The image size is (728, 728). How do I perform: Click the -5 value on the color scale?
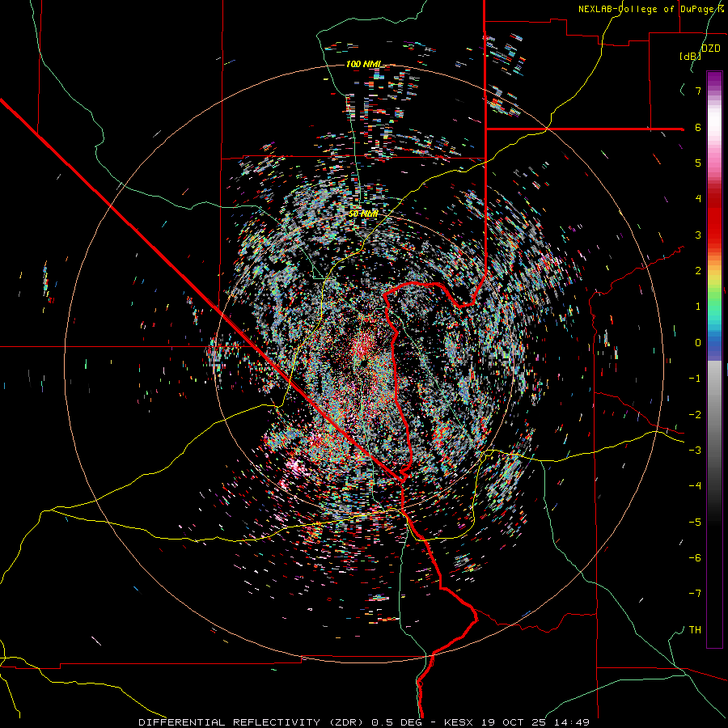coord(695,523)
